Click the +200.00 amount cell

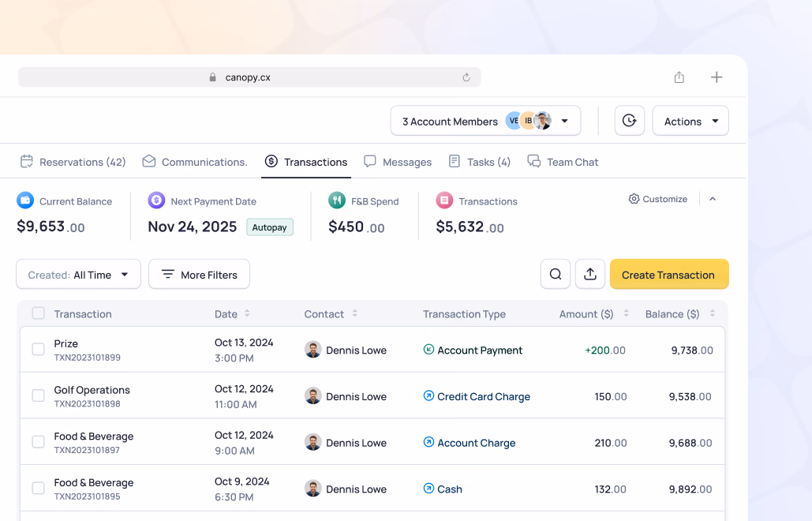[x=604, y=350]
